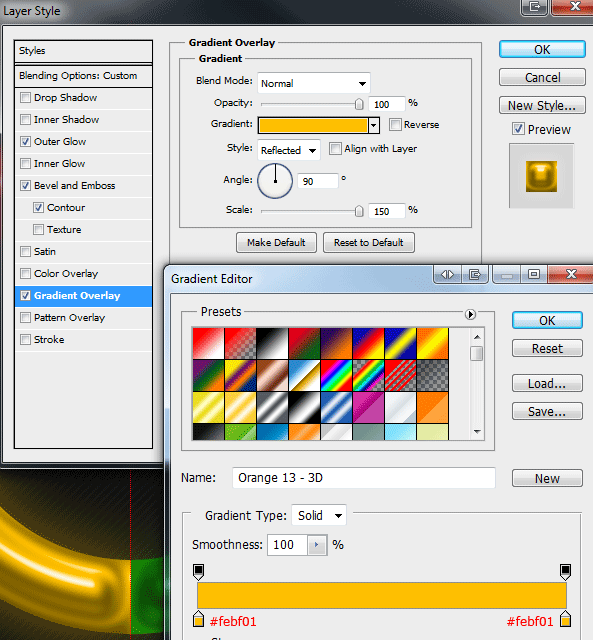Enable the Inner Shadow checkbox

25,120
